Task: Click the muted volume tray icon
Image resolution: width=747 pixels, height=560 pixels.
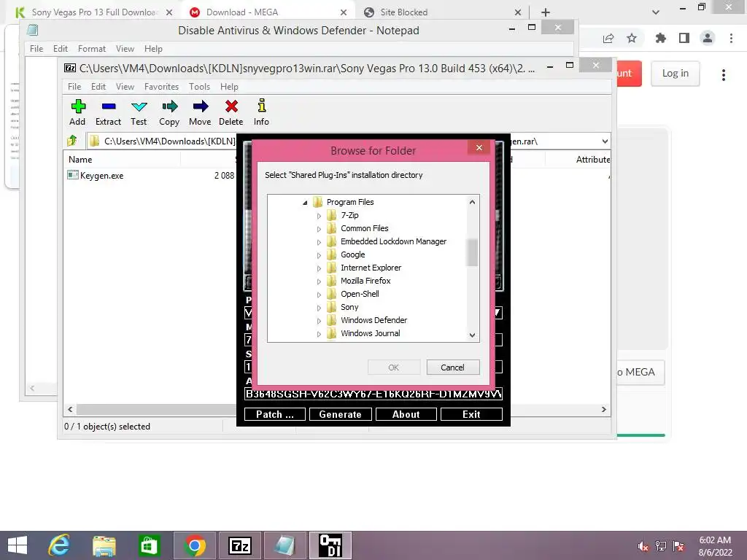Action: pyautogui.click(x=643, y=546)
